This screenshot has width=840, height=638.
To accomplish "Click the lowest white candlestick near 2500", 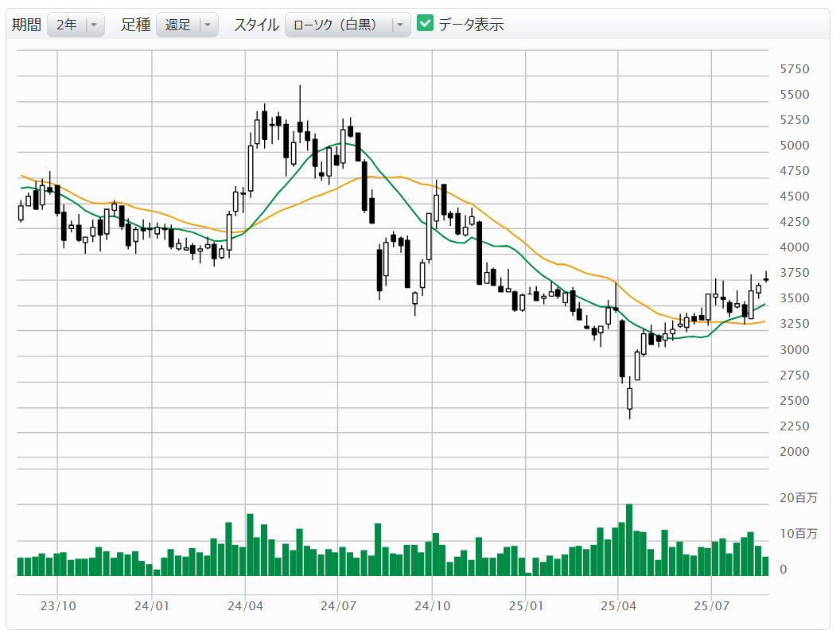I will pos(629,398).
